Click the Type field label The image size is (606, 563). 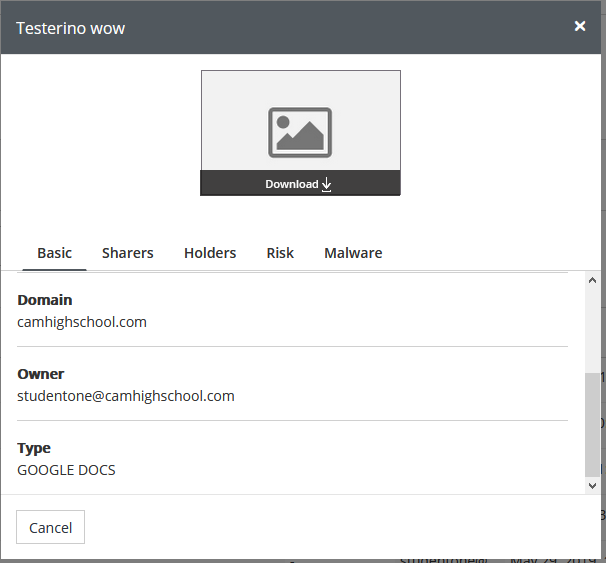pos(34,448)
